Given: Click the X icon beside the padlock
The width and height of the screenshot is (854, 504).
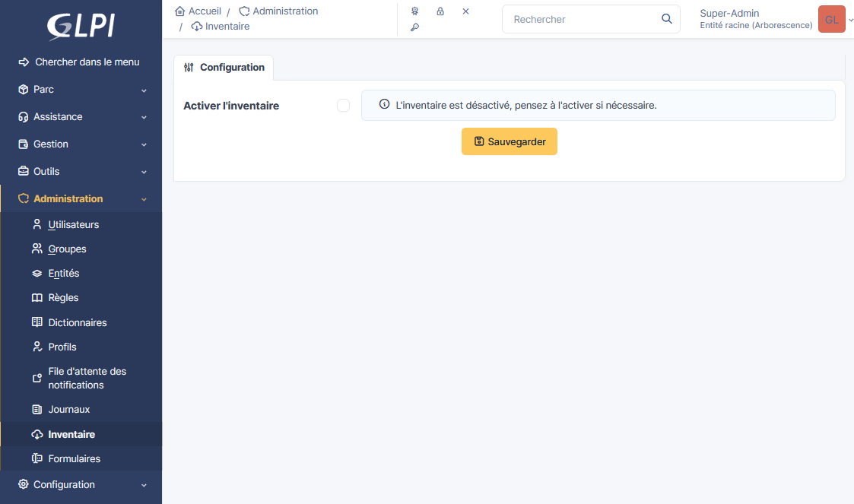Looking at the screenshot, I should (x=465, y=11).
